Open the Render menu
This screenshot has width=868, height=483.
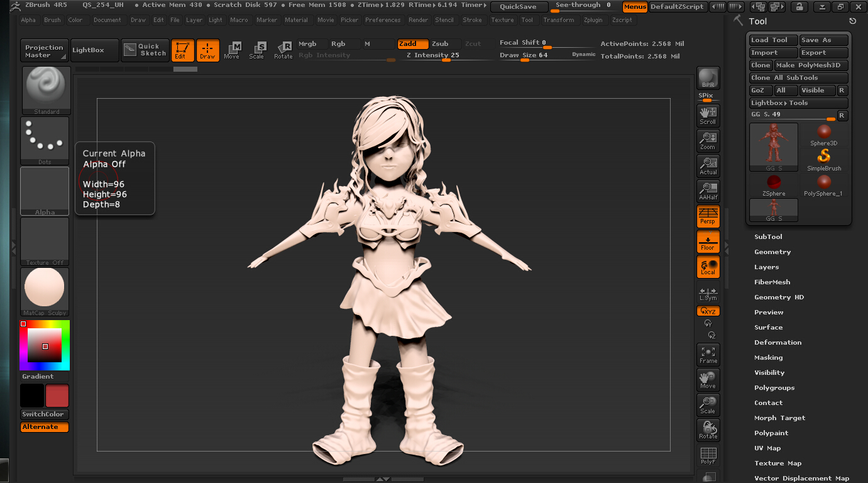coord(418,20)
